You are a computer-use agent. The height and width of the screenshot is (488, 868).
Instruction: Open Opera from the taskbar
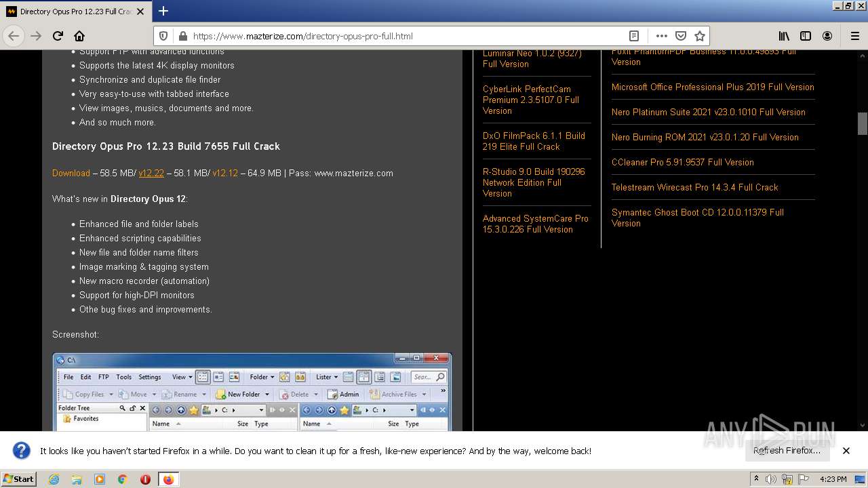pyautogui.click(x=145, y=479)
